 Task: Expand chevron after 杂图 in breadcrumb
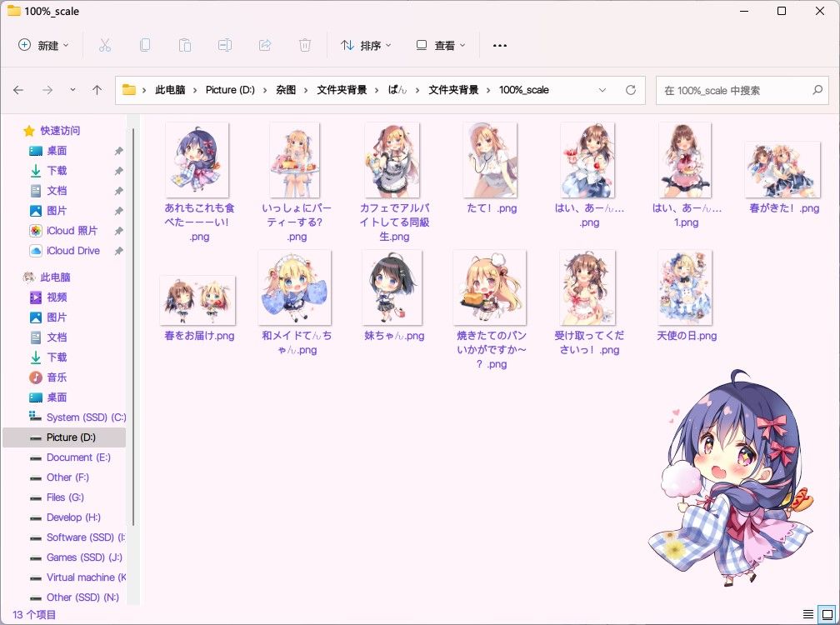(306, 90)
